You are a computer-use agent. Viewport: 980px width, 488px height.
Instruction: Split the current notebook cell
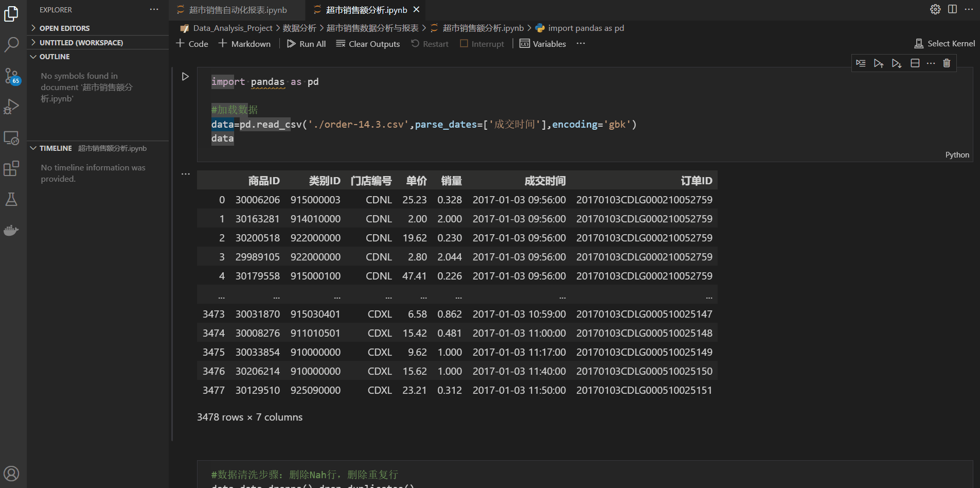[x=915, y=63]
